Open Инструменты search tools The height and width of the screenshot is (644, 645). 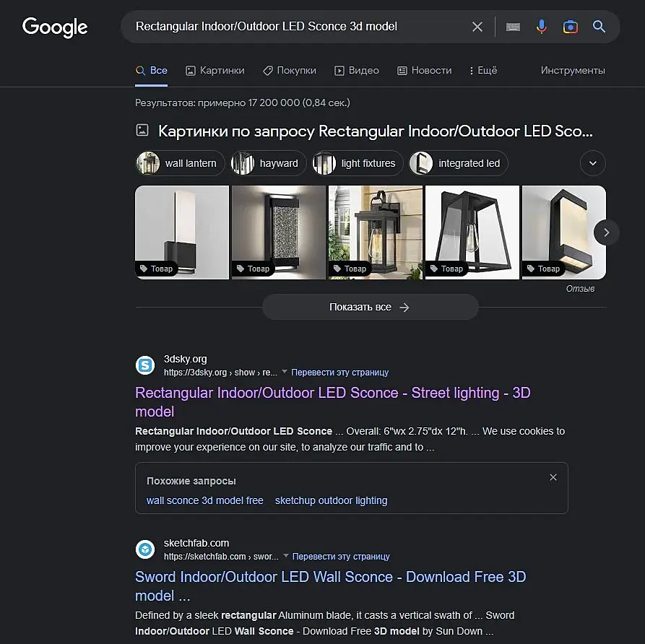click(573, 70)
